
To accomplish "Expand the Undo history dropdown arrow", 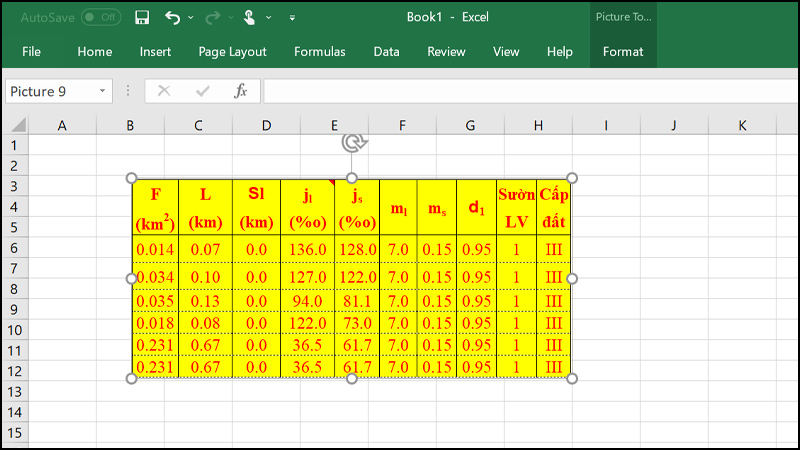I will [x=190, y=18].
